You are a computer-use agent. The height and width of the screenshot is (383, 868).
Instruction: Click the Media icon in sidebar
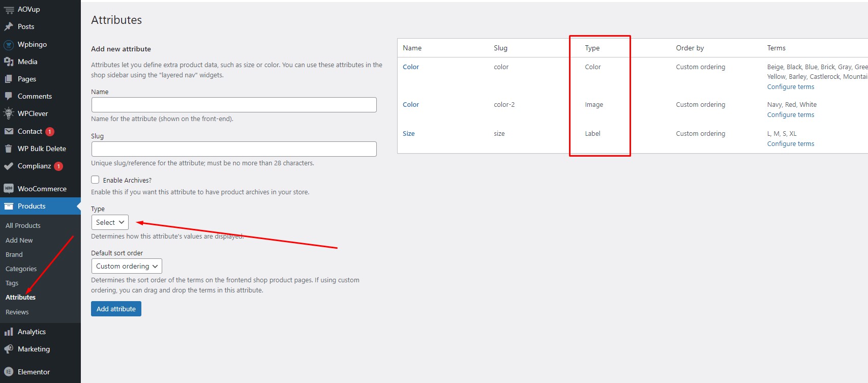tap(9, 62)
